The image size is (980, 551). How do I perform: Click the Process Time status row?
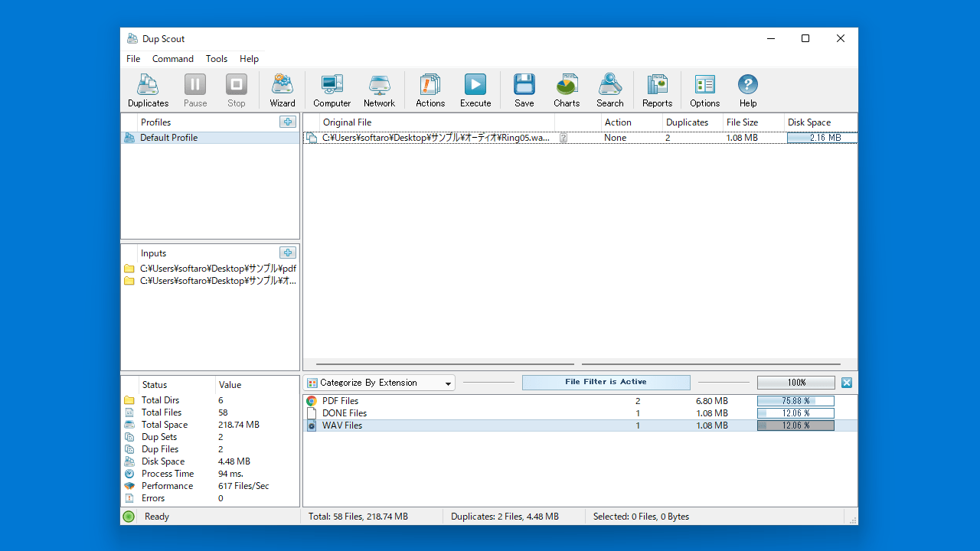(211, 474)
